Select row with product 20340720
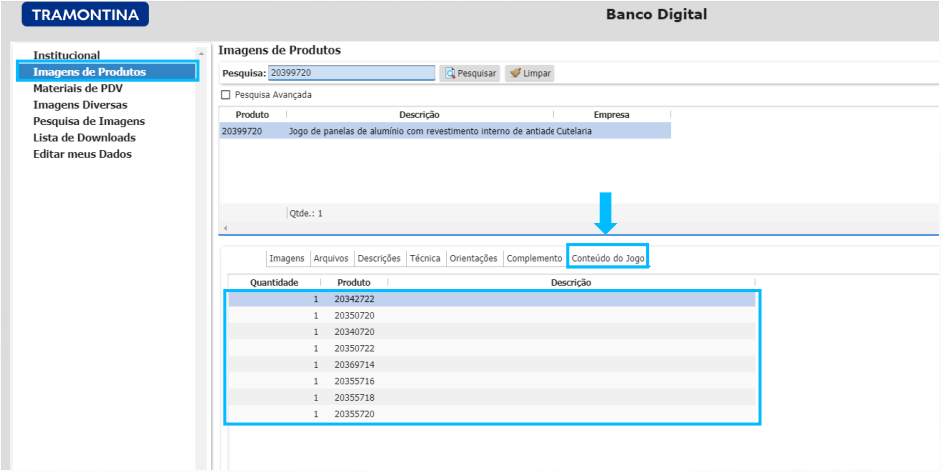 (x=492, y=331)
